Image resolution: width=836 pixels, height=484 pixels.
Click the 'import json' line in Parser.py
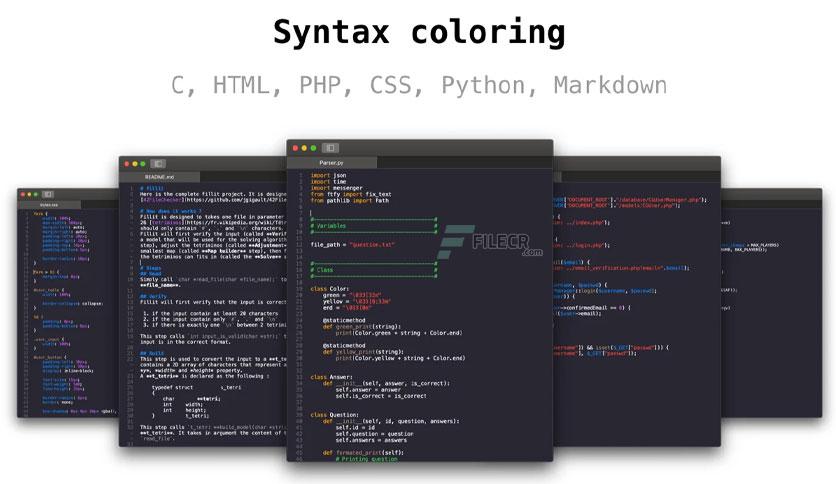328,175
